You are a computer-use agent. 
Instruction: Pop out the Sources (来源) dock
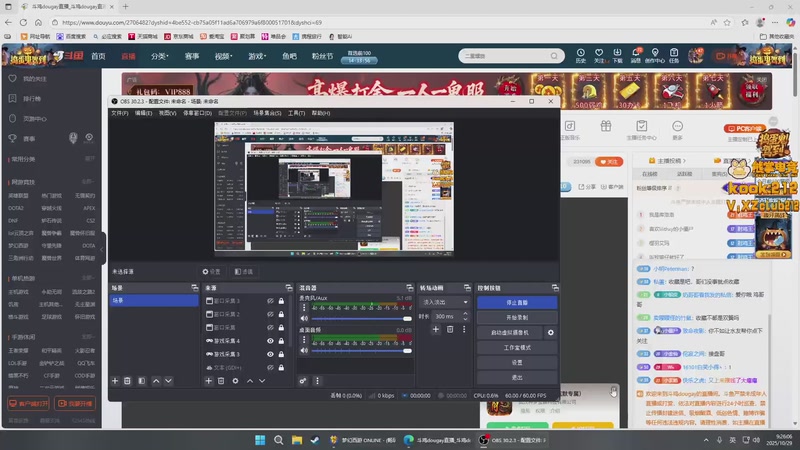click(x=289, y=288)
